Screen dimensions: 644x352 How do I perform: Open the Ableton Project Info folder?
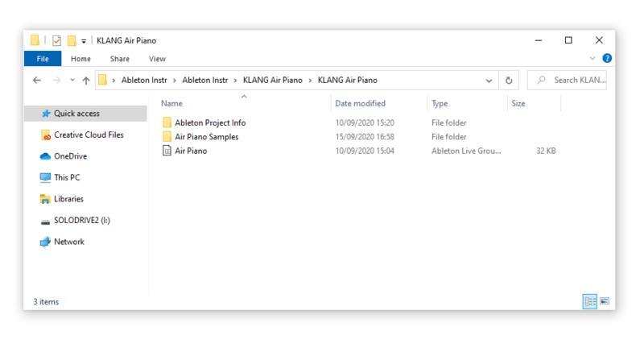(209, 123)
